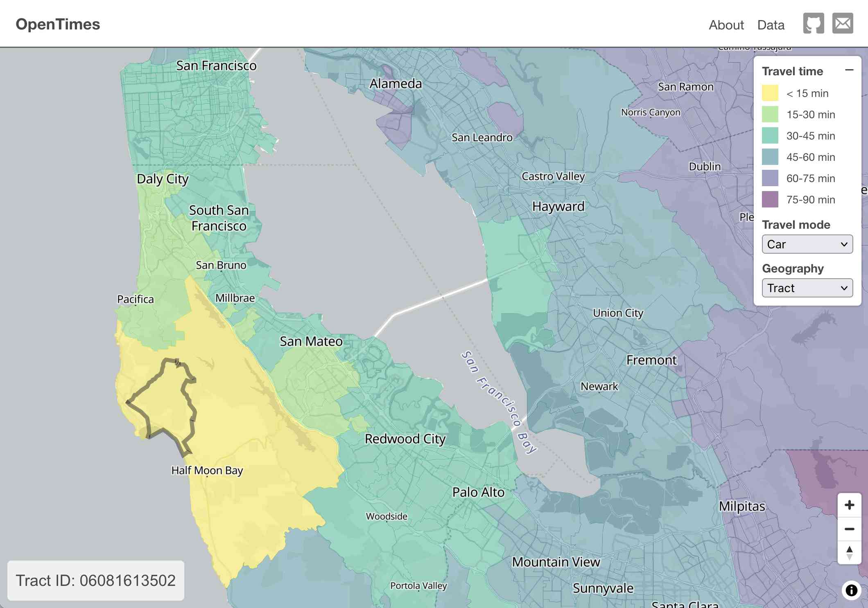Click the Dublin map label

[705, 167]
